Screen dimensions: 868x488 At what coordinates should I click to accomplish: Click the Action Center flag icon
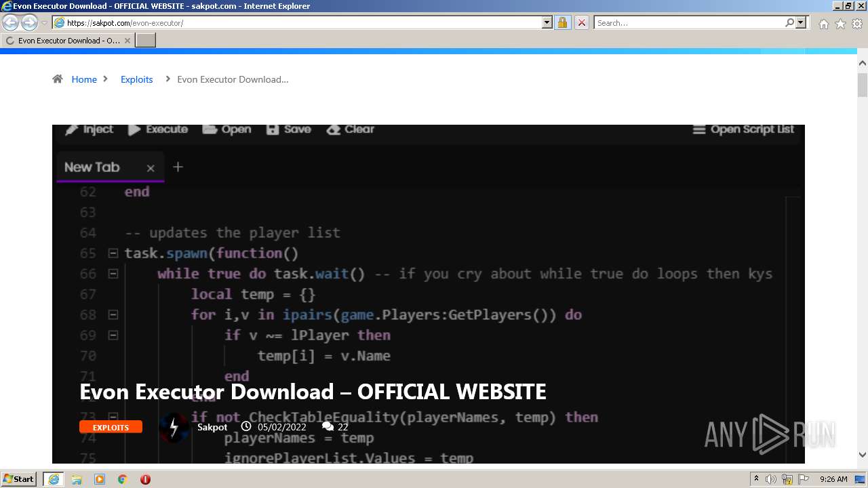pyautogui.click(x=804, y=479)
